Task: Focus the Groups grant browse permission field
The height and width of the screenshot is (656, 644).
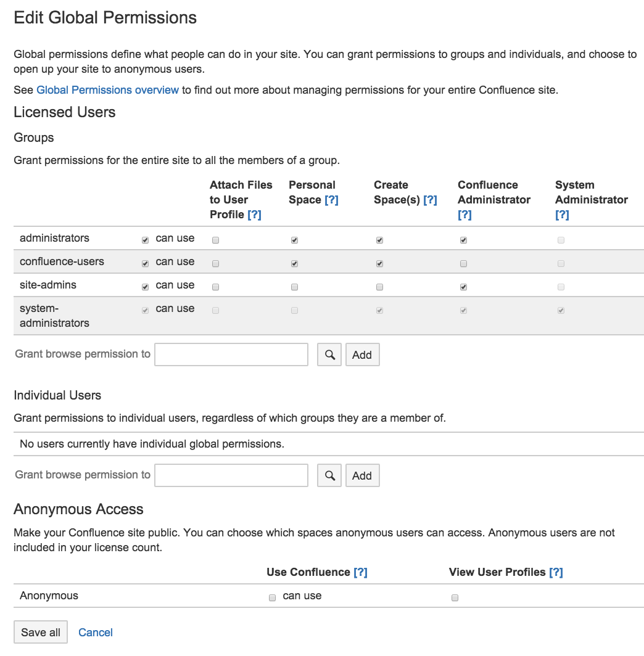Action: (x=231, y=355)
